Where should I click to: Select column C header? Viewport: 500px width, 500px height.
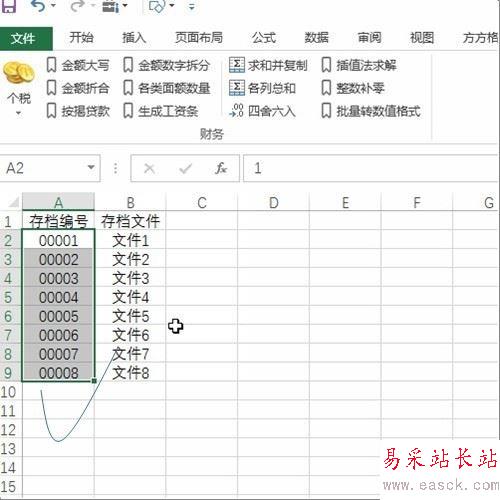(x=202, y=202)
